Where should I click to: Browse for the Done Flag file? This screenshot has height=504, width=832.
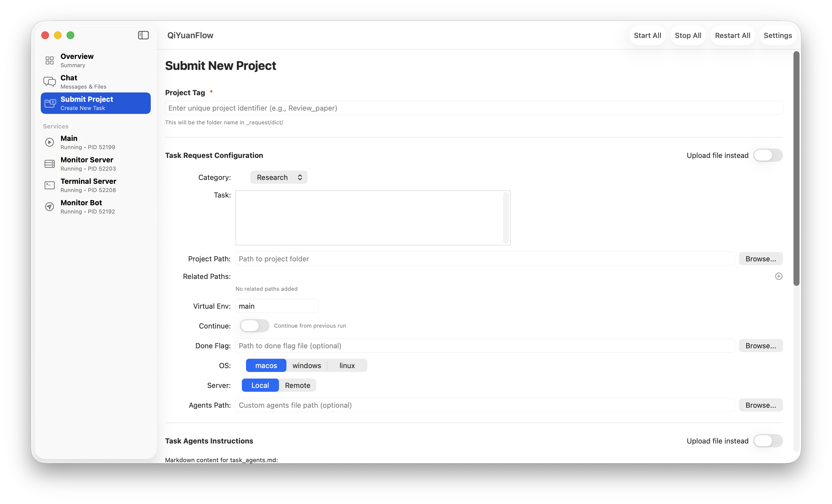761,346
